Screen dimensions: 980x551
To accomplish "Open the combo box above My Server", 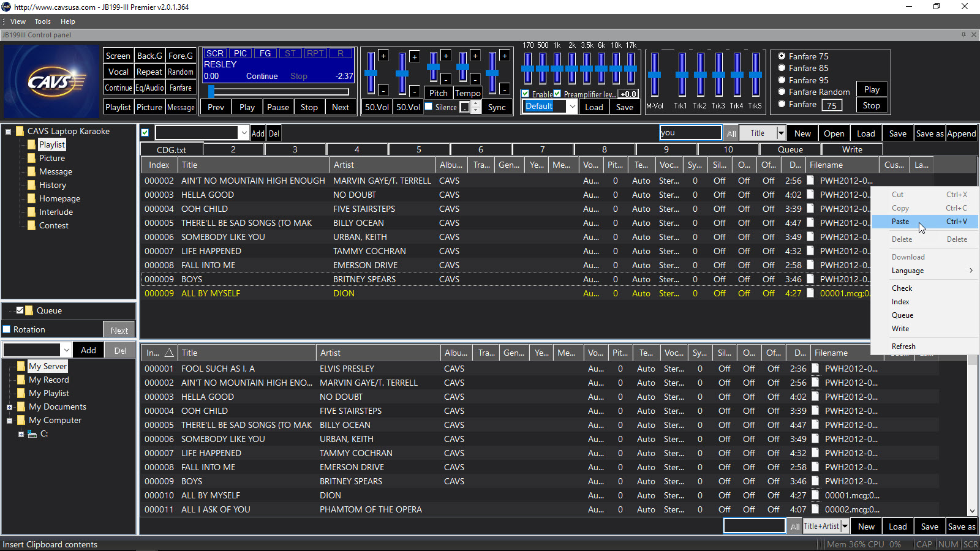I will coord(66,350).
